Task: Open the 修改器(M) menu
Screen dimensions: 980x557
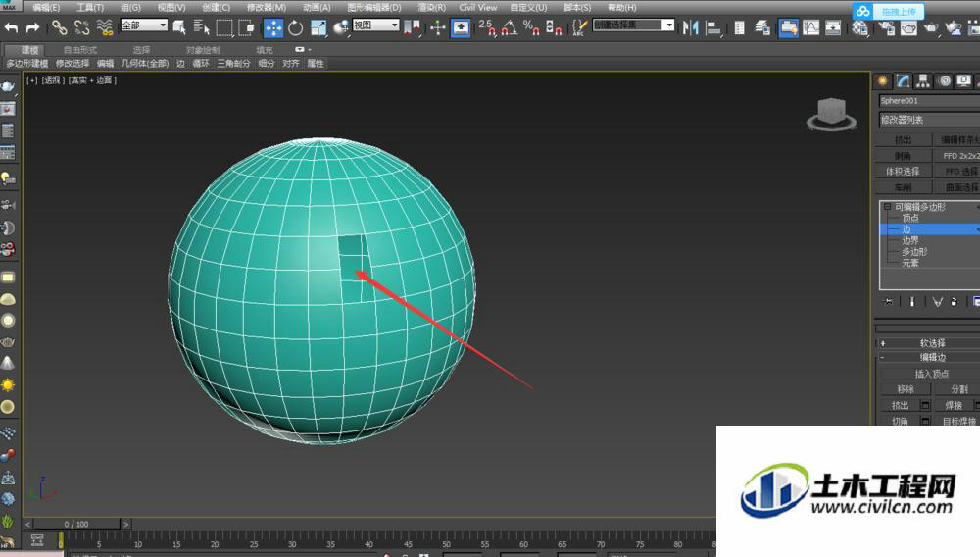Action: click(x=267, y=8)
